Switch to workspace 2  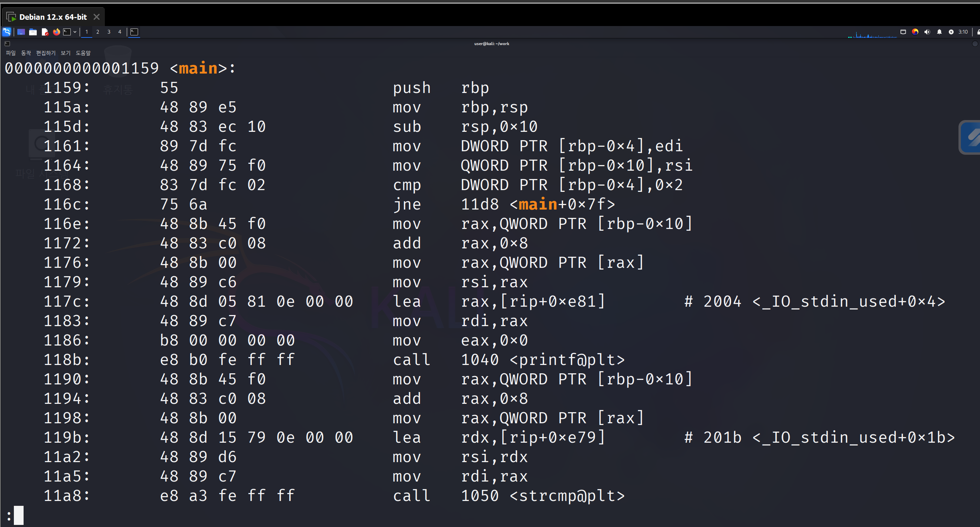pos(98,32)
